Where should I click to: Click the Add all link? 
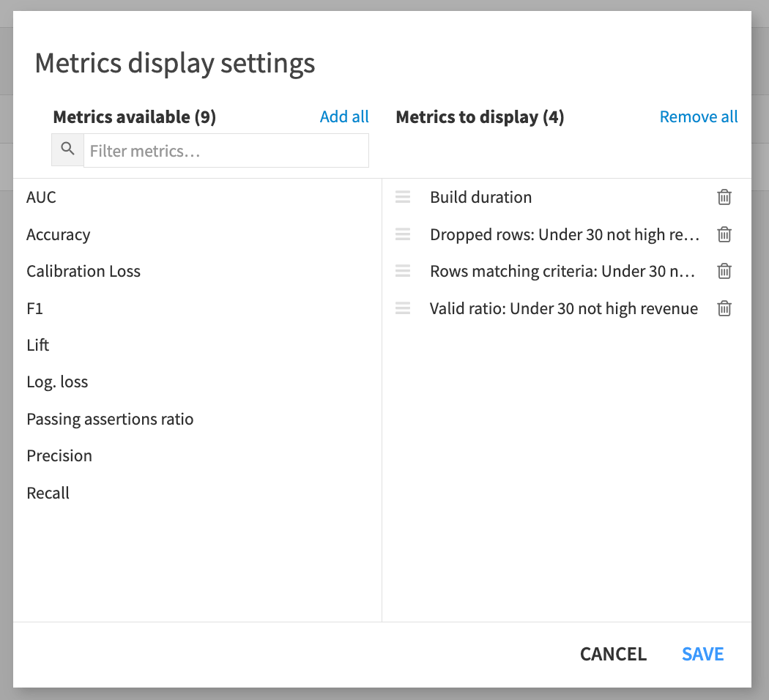coord(344,116)
